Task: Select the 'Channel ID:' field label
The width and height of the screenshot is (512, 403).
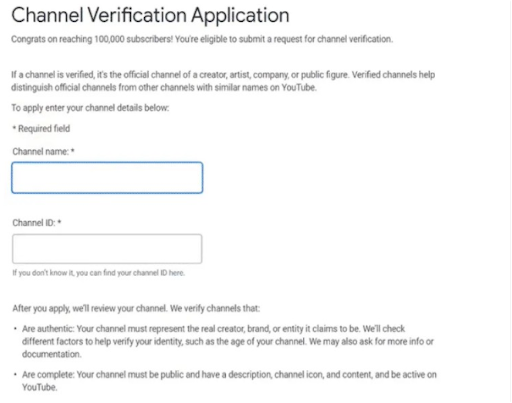Action: point(34,223)
